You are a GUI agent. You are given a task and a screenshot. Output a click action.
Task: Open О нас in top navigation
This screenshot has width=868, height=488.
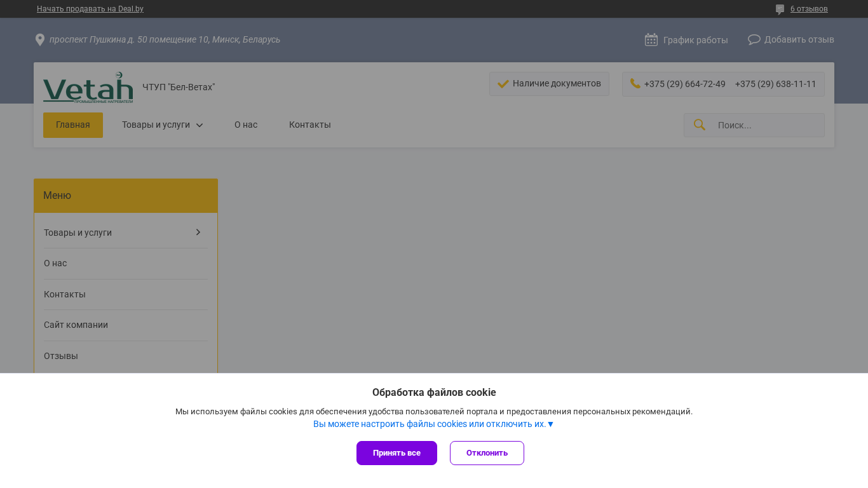pos(246,125)
